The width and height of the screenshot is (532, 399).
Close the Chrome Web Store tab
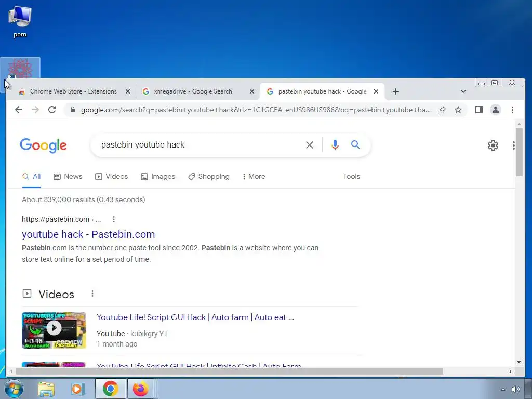tap(128, 91)
